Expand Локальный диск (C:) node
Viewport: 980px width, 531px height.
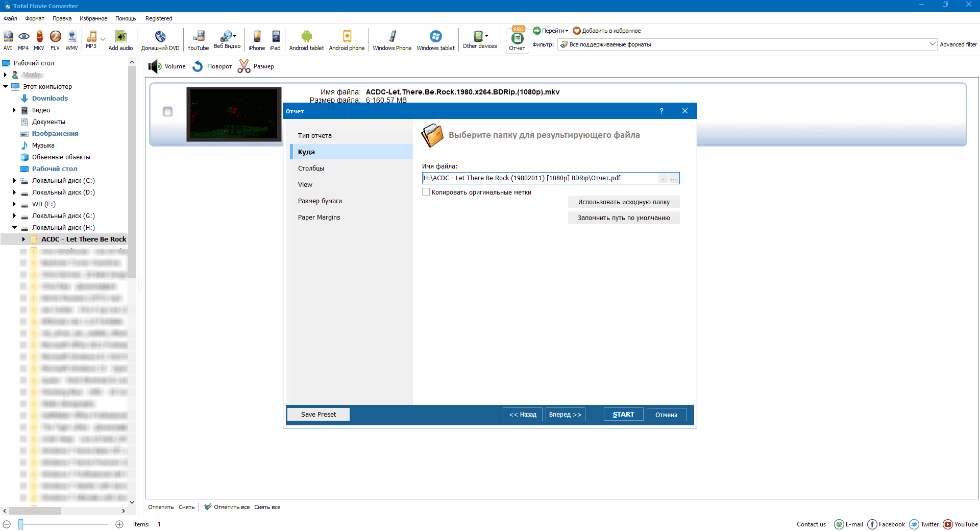pyautogui.click(x=14, y=180)
